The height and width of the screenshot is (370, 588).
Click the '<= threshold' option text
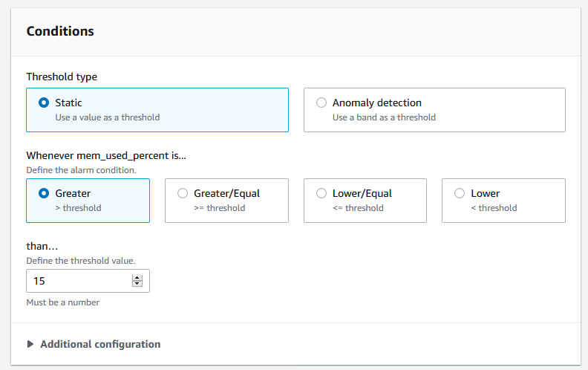tap(358, 208)
